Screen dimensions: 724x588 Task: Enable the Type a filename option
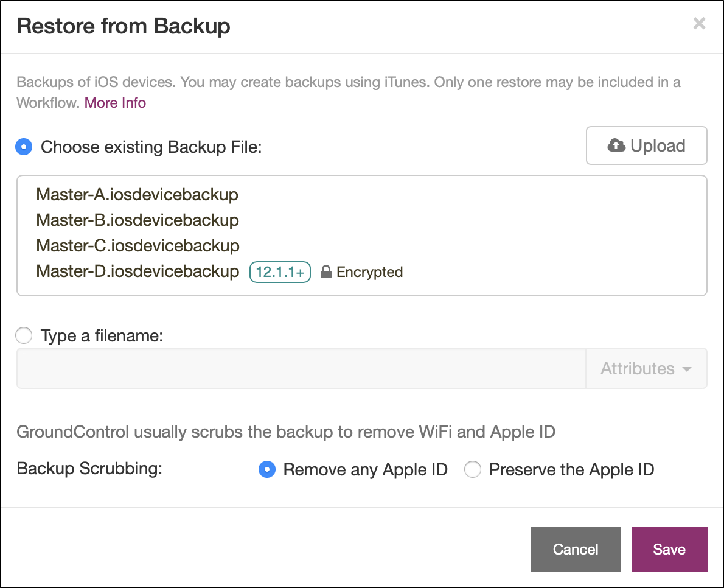24,335
